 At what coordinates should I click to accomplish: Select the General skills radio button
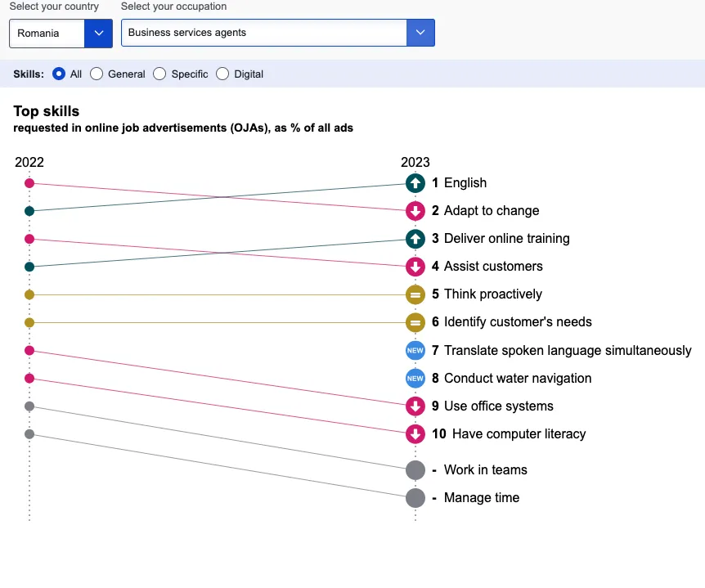coord(97,74)
